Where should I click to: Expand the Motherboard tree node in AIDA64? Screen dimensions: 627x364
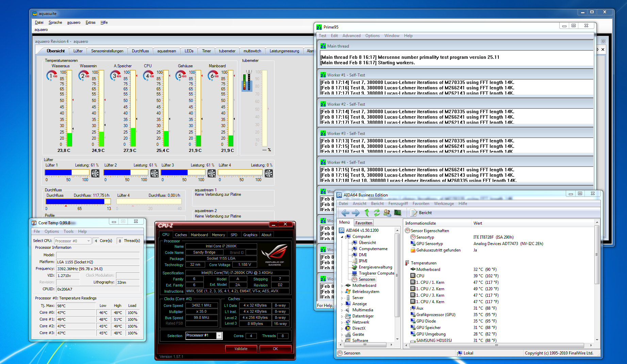(342, 286)
